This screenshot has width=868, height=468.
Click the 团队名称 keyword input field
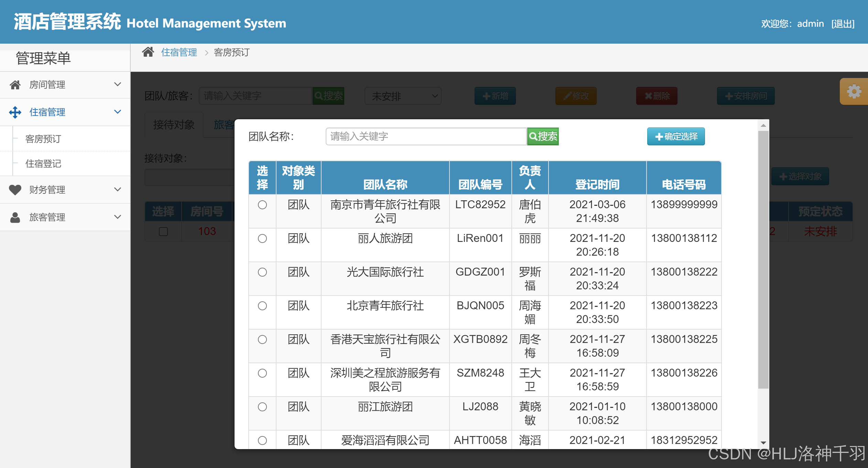tap(426, 136)
